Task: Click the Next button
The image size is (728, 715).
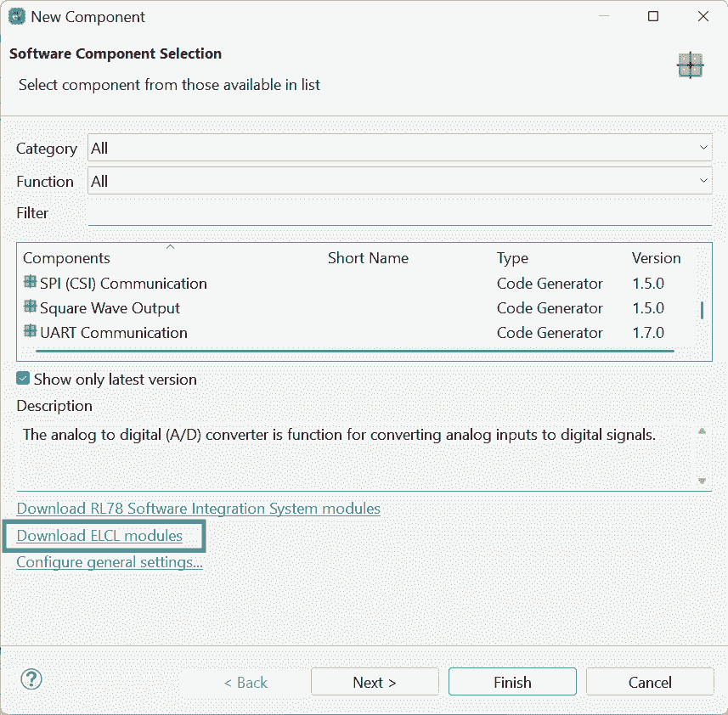Action: click(375, 682)
